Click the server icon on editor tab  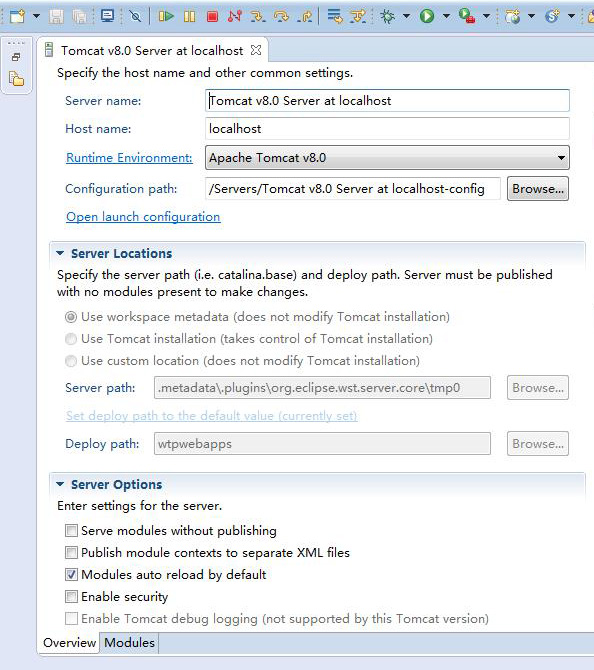[x=49, y=50]
